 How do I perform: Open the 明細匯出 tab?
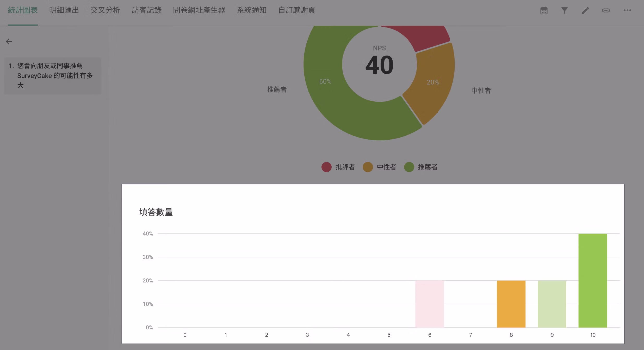pos(64,10)
